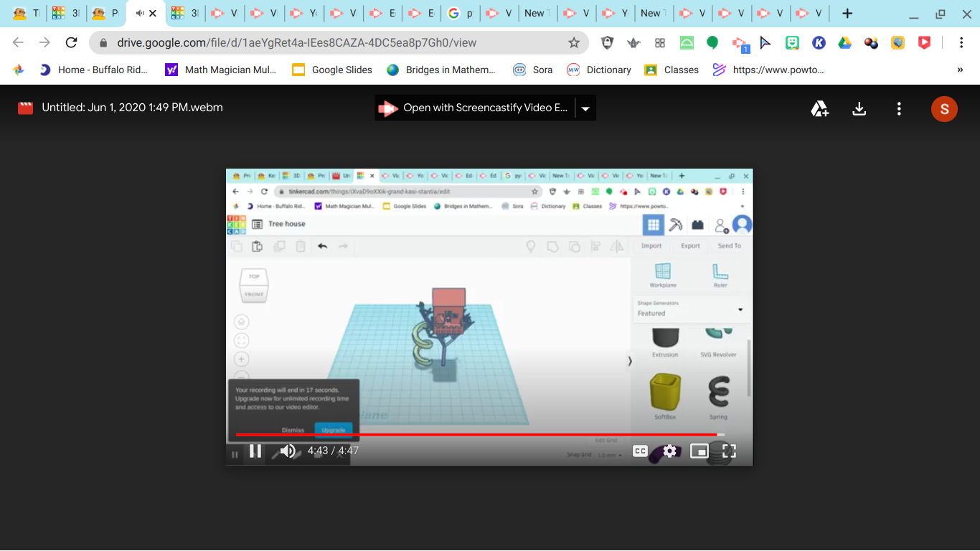Open the Classes bookmark
Viewport: 980px width, 551px height.
(672, 70)
